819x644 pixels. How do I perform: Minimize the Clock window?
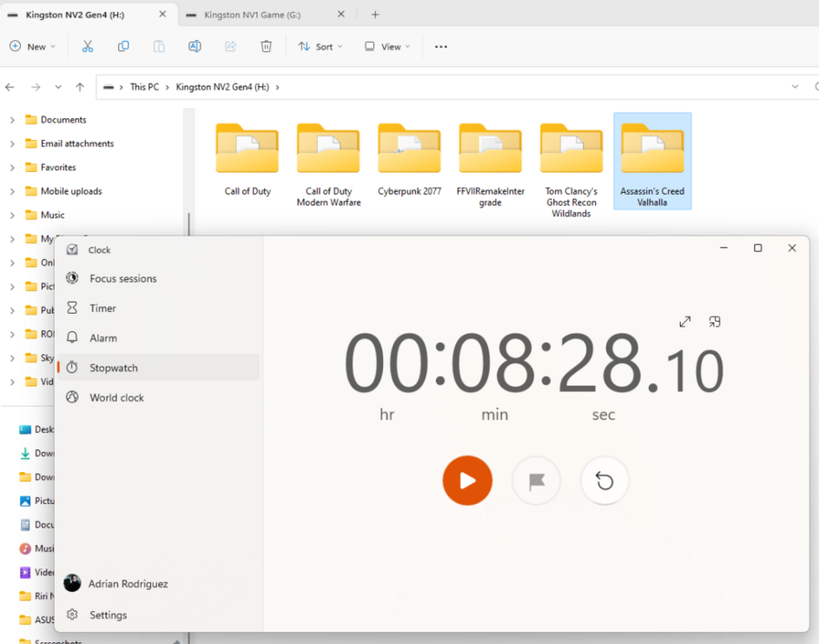coord(723,247)
